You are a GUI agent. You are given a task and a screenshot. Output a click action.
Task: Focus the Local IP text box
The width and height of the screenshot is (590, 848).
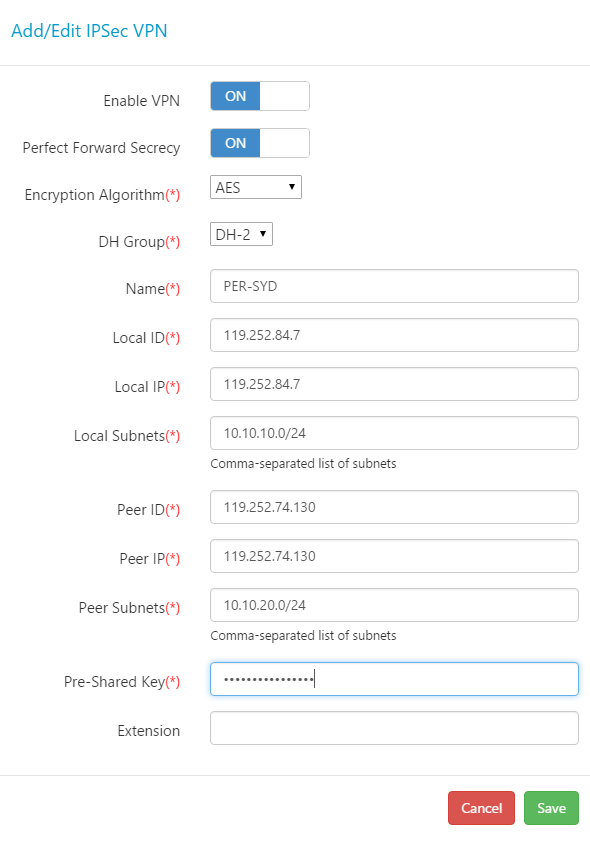click(394, 385)
